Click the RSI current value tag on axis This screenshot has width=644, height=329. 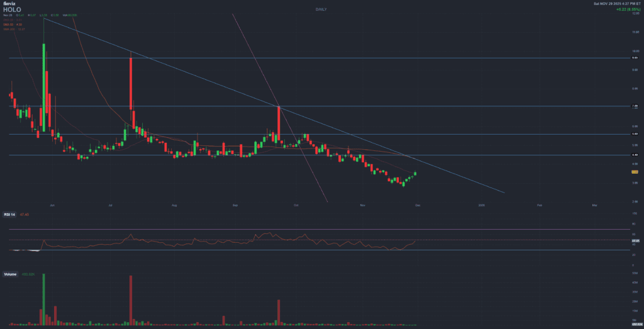pos(635,240)
